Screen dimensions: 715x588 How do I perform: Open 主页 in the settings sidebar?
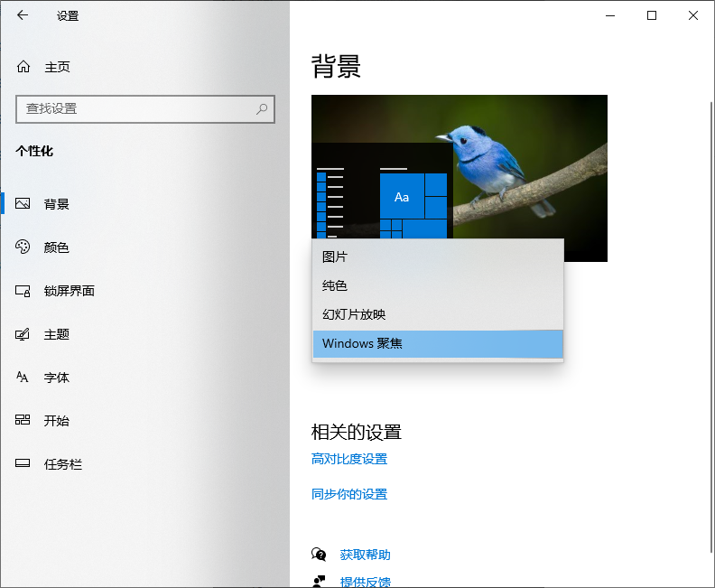[x=57, y=67]
